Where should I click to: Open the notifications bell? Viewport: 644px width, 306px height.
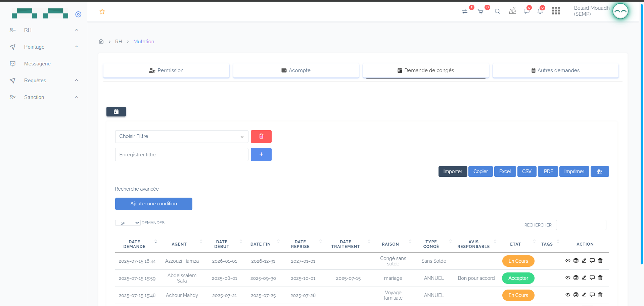pyautogui.click(x=540, y=11)
